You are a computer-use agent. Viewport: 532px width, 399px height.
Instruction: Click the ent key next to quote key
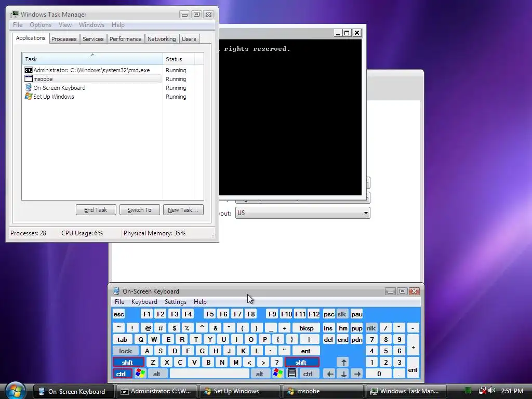[305, 351]
